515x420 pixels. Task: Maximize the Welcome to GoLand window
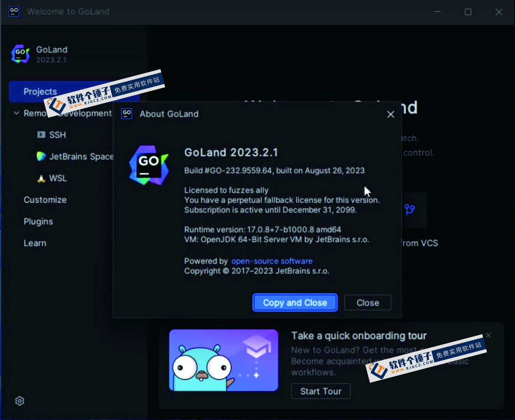point(468,12)
